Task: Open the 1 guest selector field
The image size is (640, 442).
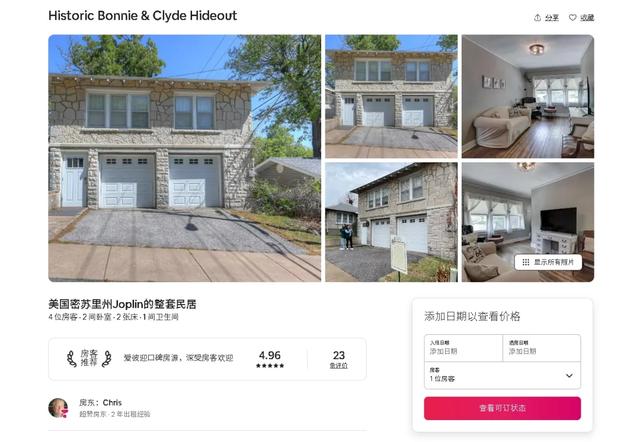Action: point(502,375)
